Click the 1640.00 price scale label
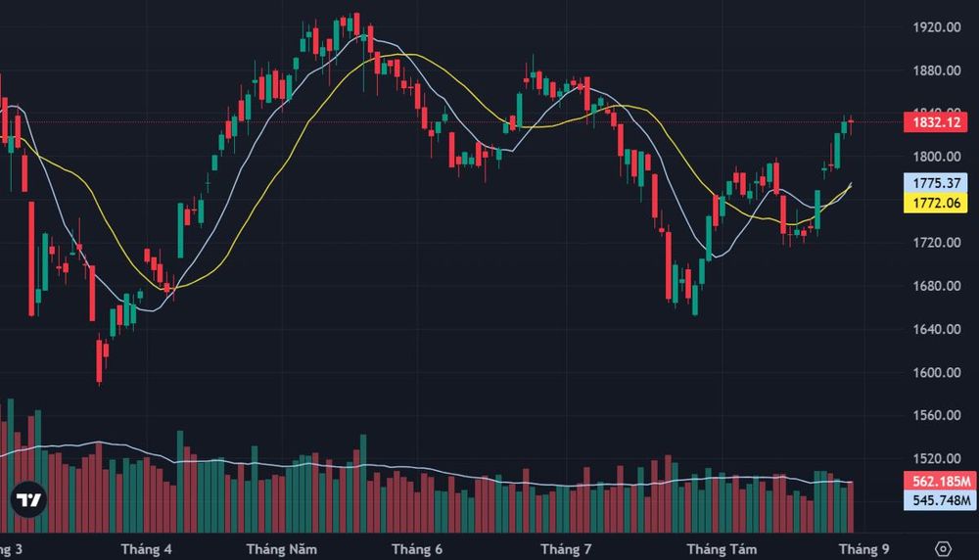This screenshot has width=979, height=560. (937, 329)
